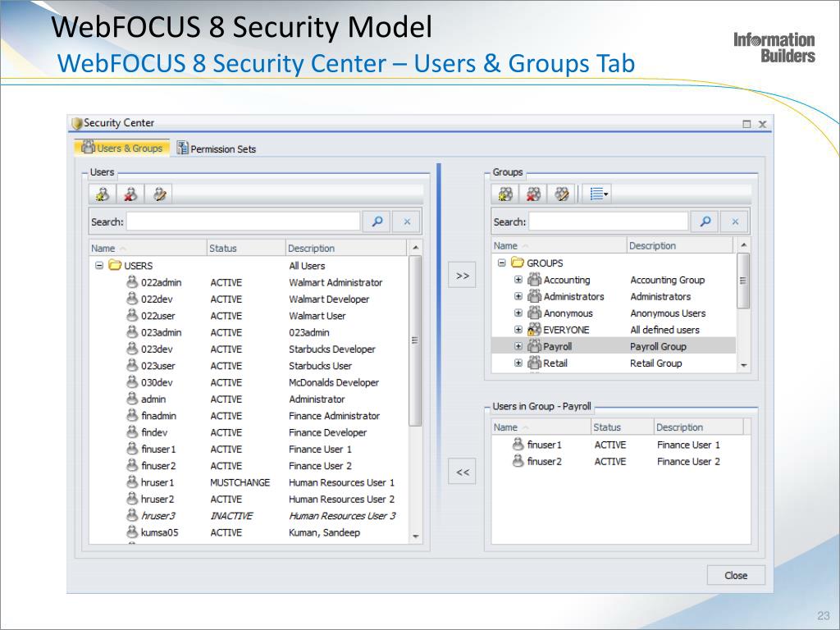Click the New Group icon in Groups toolbar
This screenshot has height=630, width=840.
(505, 194)
